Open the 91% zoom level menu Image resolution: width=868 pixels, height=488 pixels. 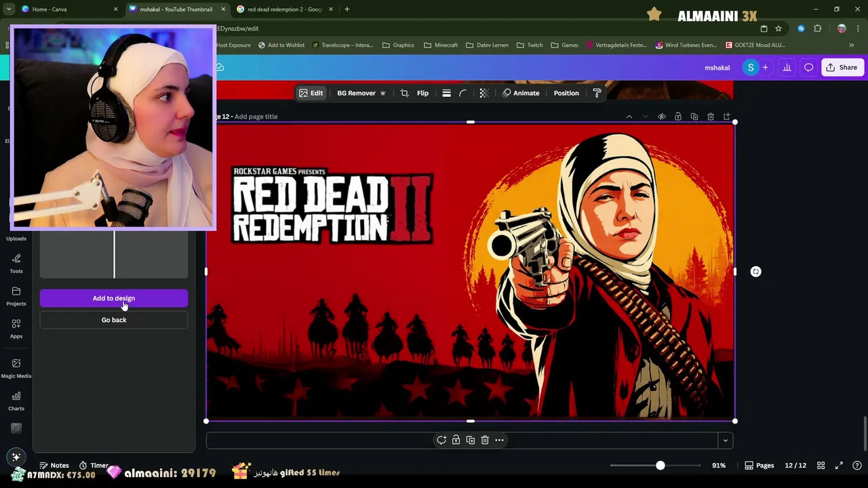pyautogui.click(x=719, y=466)
